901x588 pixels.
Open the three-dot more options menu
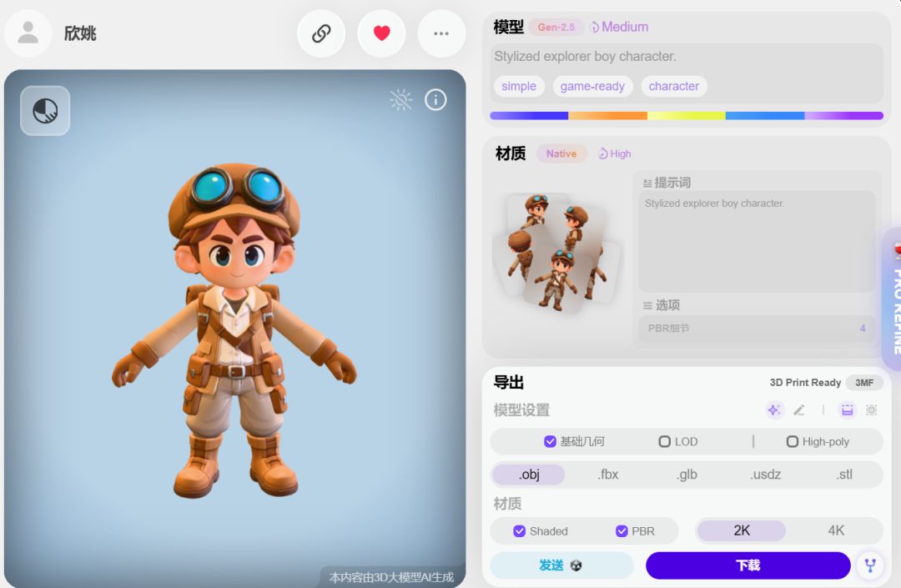441,33
